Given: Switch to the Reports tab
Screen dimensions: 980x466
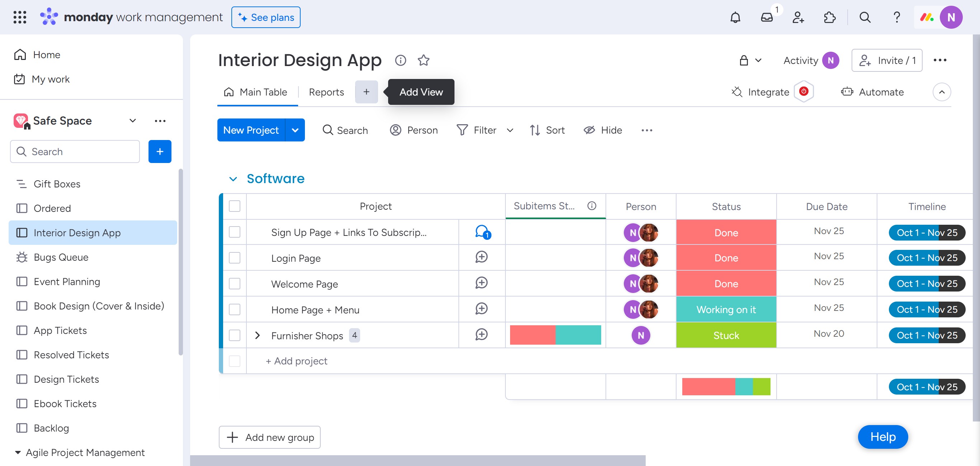Looking at the screenshot, I should tap(326, 92).
